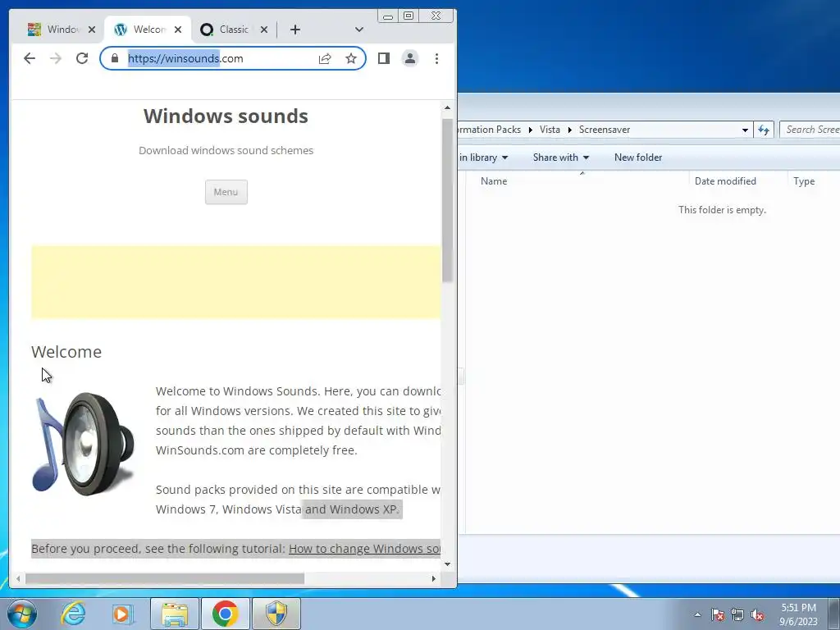
Task: Expand the tab search chevron
Action: point(359,30)
